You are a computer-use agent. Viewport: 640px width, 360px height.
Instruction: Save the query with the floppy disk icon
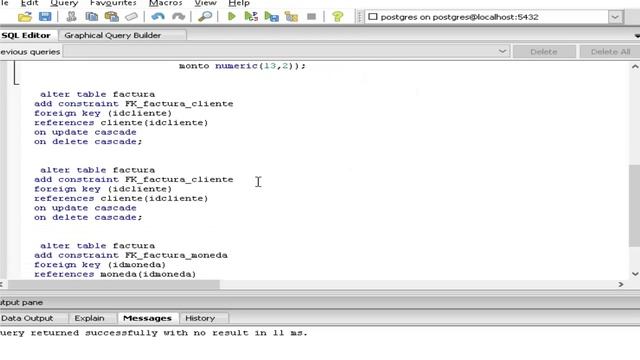[x=45, y=17]
